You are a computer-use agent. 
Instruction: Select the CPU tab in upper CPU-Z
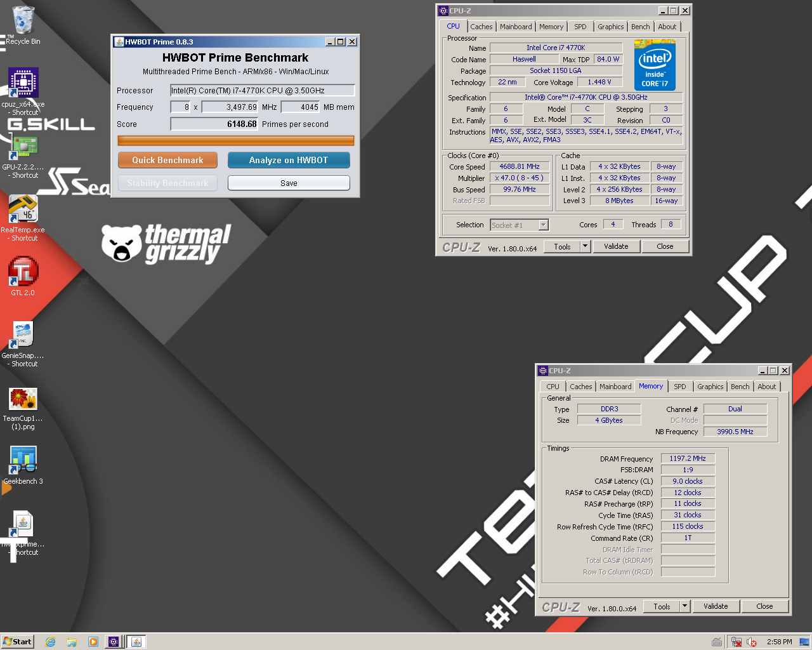[x=453, y=26]
